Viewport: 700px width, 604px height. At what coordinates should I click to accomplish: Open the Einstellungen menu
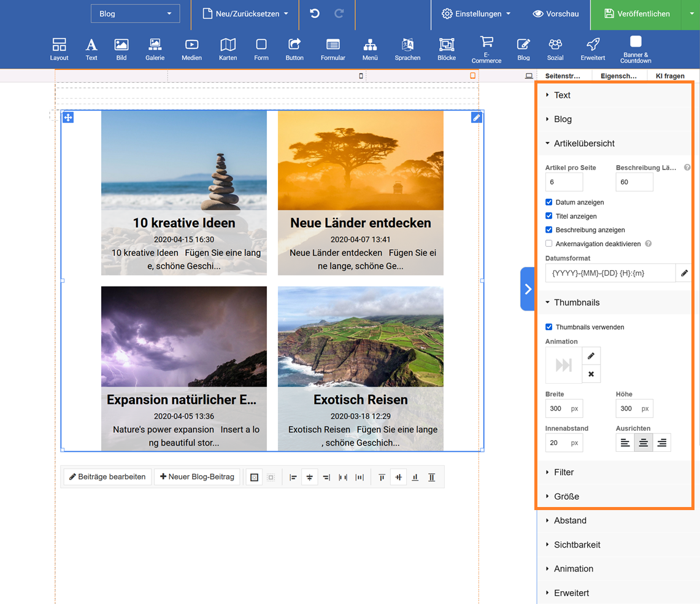(476, 14)
